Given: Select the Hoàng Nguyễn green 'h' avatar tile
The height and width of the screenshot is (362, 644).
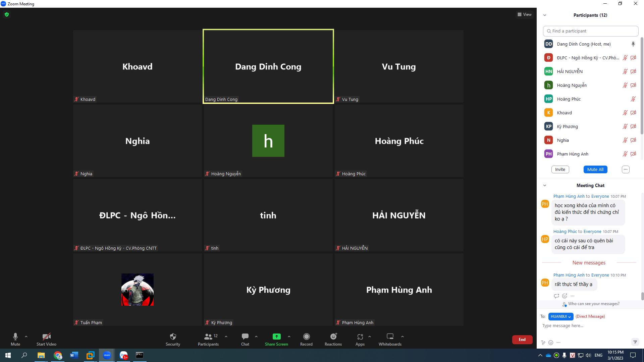Looking at the screenshot, I should tap(268, 141).
